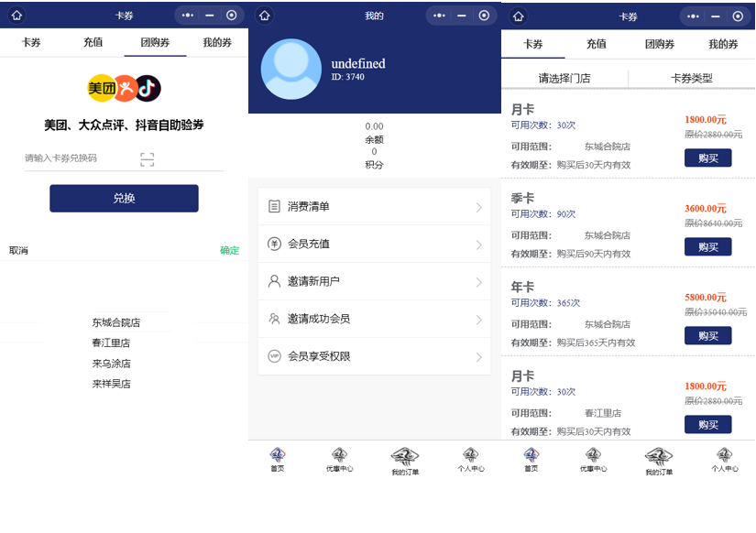Select 团购券 tab on the coupon redemption screen
Image resolution: width=756 pixels, height=533 pixels.
click(x=155, y=42)
